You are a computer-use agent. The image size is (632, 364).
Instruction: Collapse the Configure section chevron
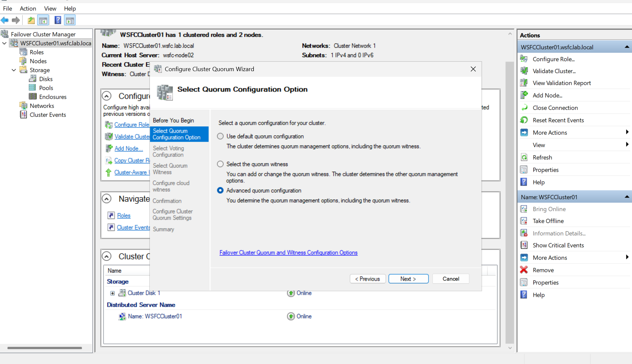106,96
